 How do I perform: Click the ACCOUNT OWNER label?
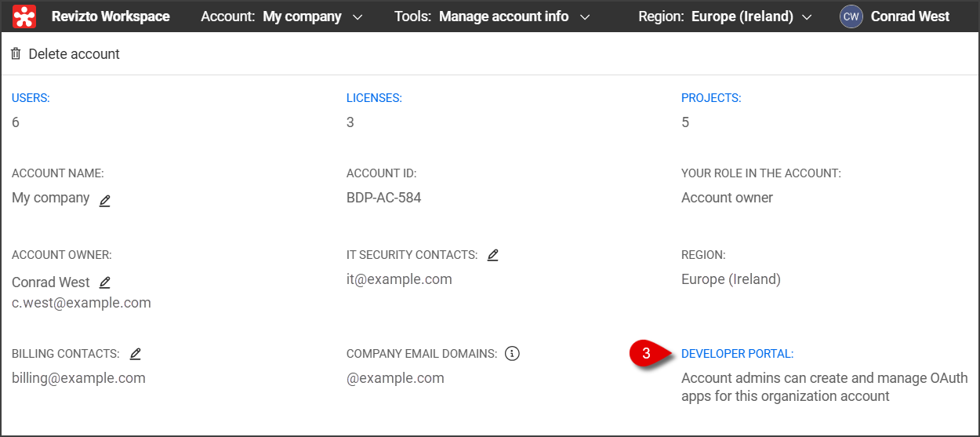click(62, 255)
